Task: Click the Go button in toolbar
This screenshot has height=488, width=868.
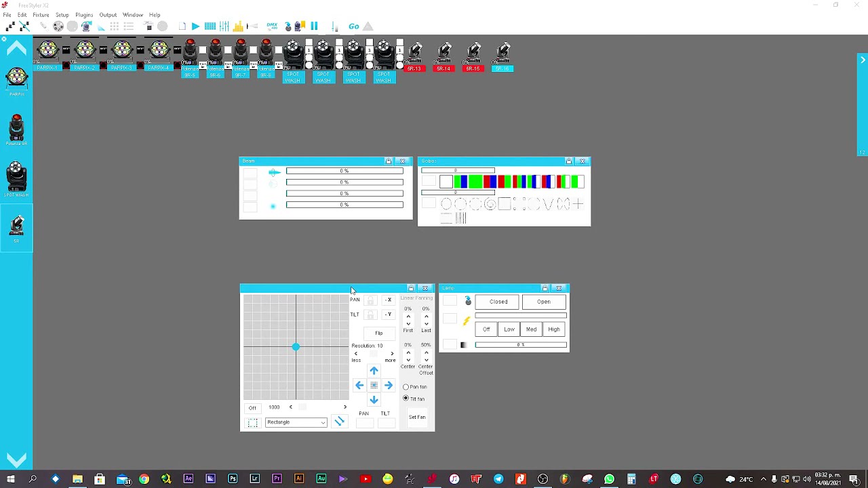Action: pyautogui.click(x=354, y=26)
